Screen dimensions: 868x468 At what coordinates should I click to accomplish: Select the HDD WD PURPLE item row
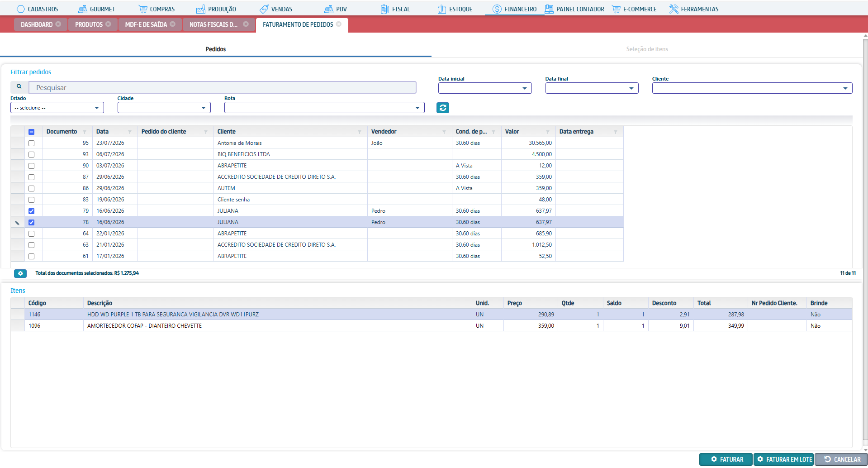(431, 315)
